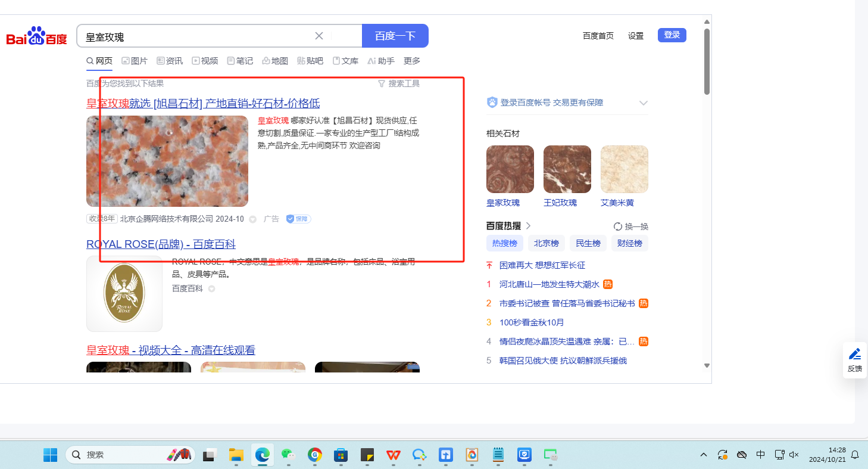Open the Windows Start menu

pyautogui.click(x=50, y=455)
